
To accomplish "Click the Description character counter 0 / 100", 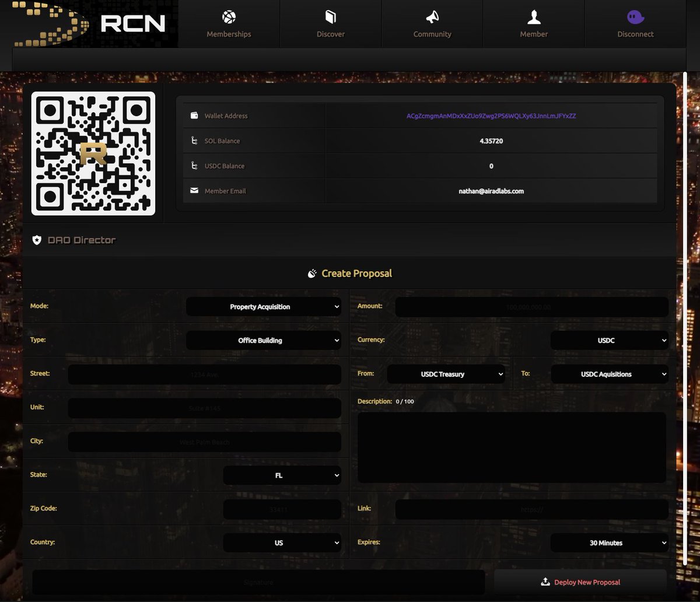I will [x=405, y=401].
